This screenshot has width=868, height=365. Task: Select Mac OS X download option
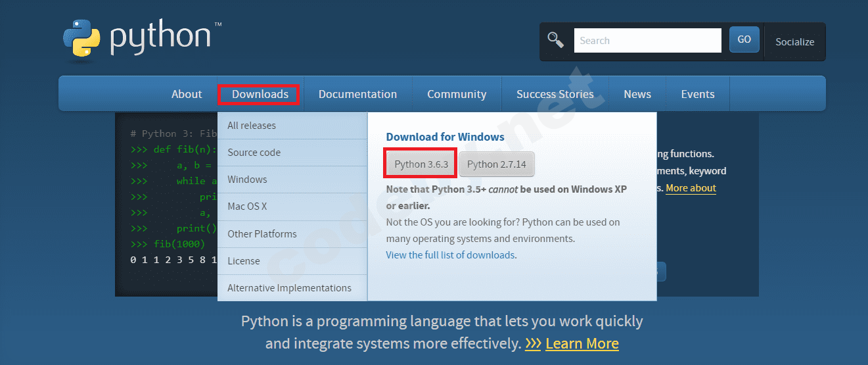pyautogui.click(x=247, y=207)
